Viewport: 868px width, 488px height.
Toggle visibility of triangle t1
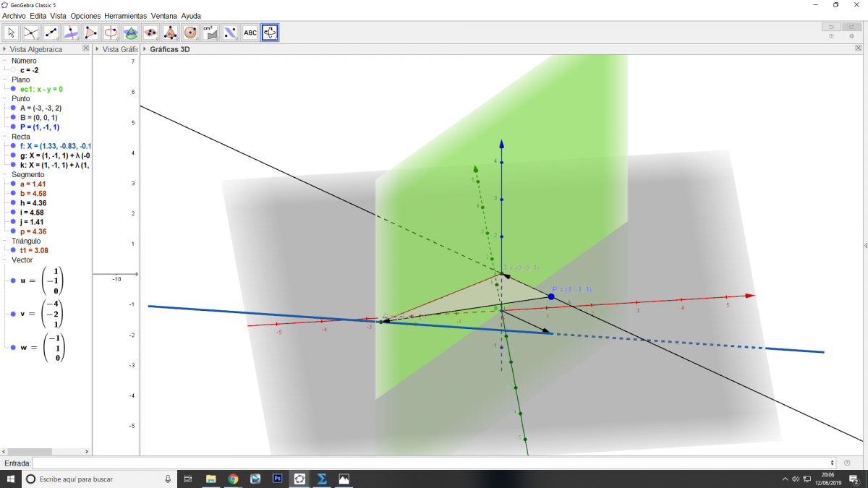[13, 250]
